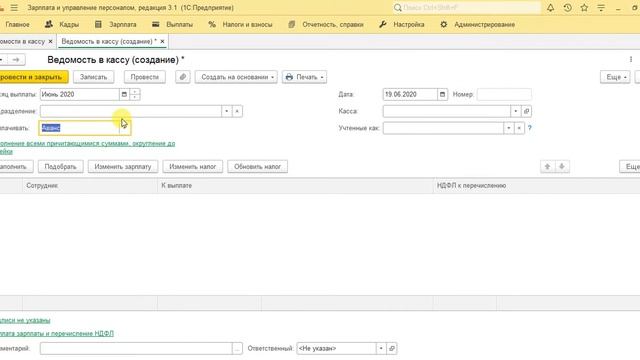The width and height of the screenshot is (640, 360).
Task: Open the title bar settings lines icon
Action: (601, 8)
